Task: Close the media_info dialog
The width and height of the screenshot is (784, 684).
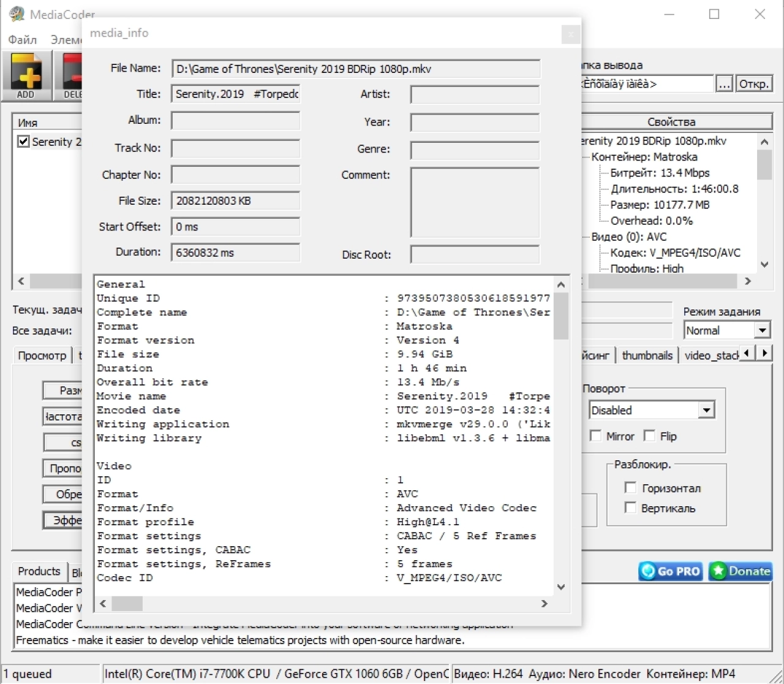Action: [570, 34]
